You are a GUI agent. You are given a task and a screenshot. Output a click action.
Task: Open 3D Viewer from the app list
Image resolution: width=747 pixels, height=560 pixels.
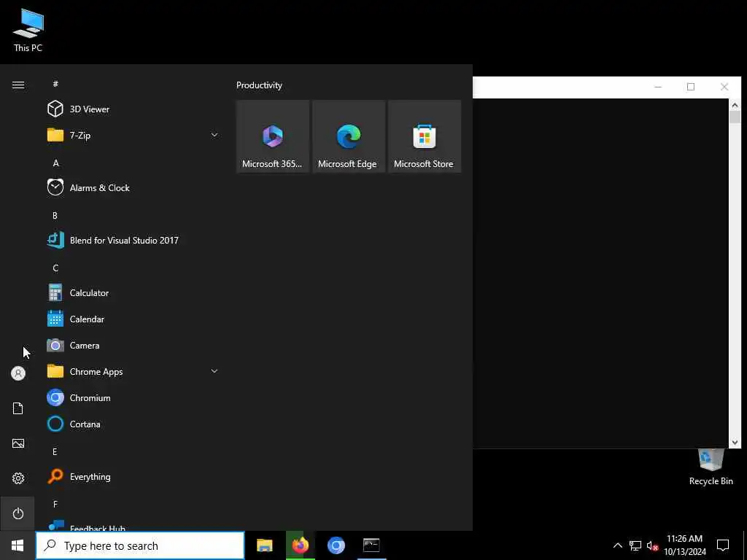pyautogui.click(x=133, y=109)
